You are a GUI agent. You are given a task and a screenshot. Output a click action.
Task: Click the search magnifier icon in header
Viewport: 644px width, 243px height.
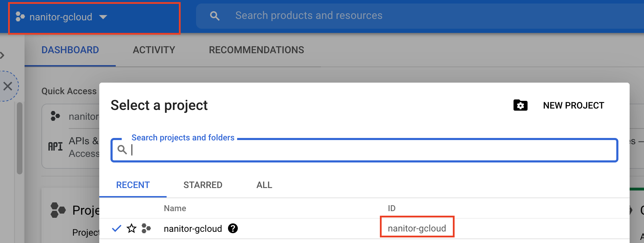click(x=215, y=16)
